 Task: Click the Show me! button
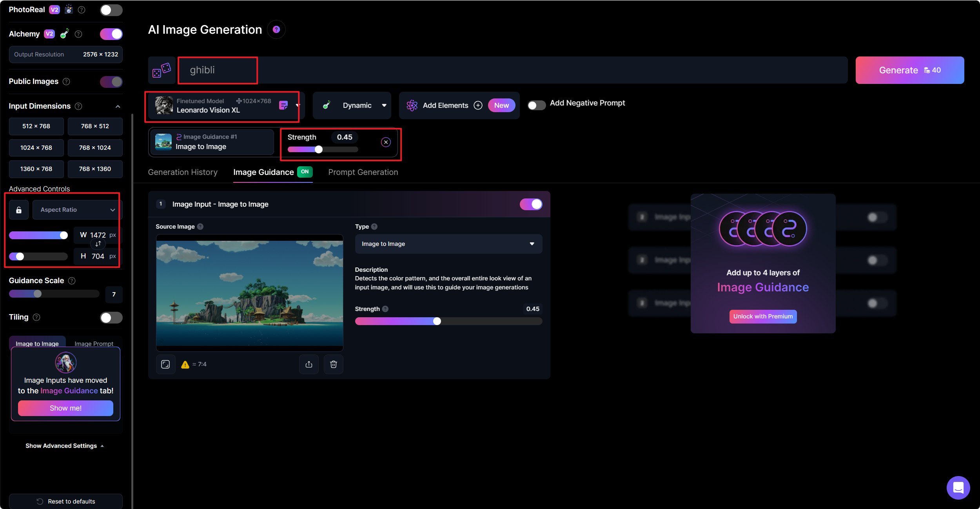[x=65, y=408]
